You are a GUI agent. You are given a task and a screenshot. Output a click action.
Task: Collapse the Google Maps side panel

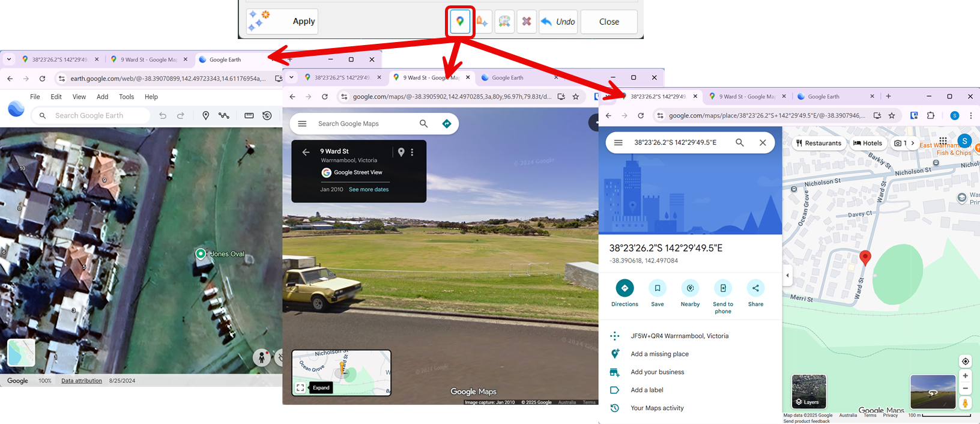[787, 276]
